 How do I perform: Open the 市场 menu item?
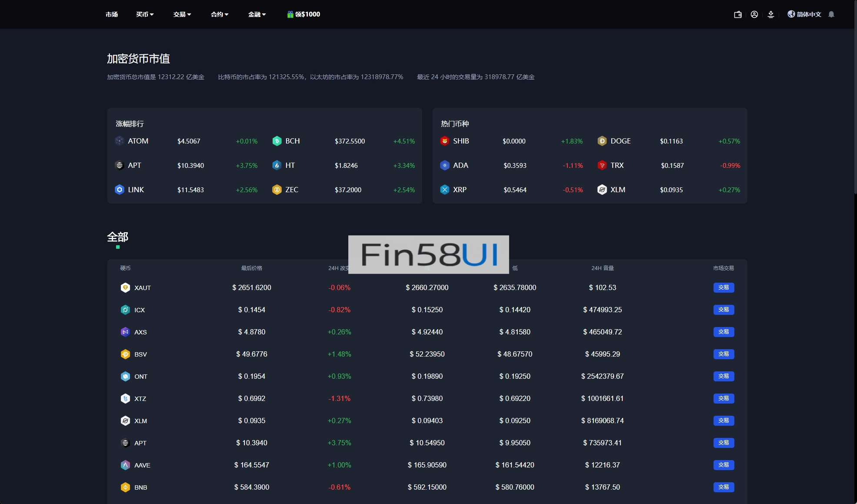pyautogui.click(x=112, y=14)
